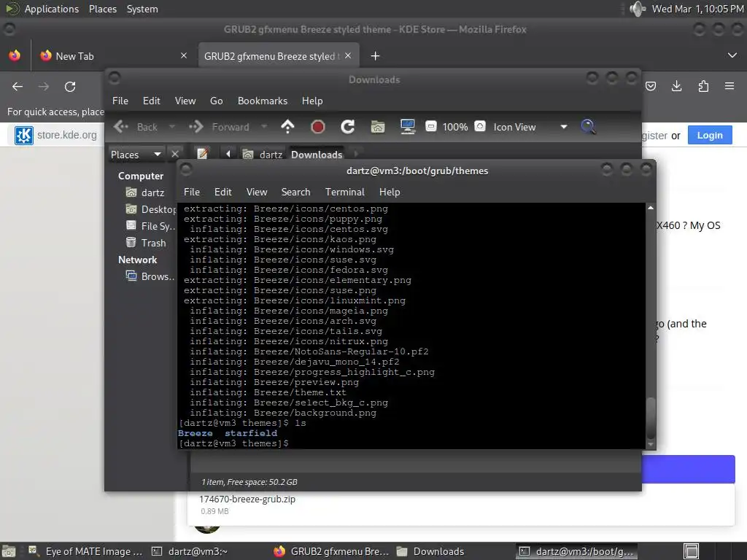Image resolution: width=747 pixels, height=560 pixels.
Task: Click terminal scrollbar down arrow
Action: click(x=650, y=445)
